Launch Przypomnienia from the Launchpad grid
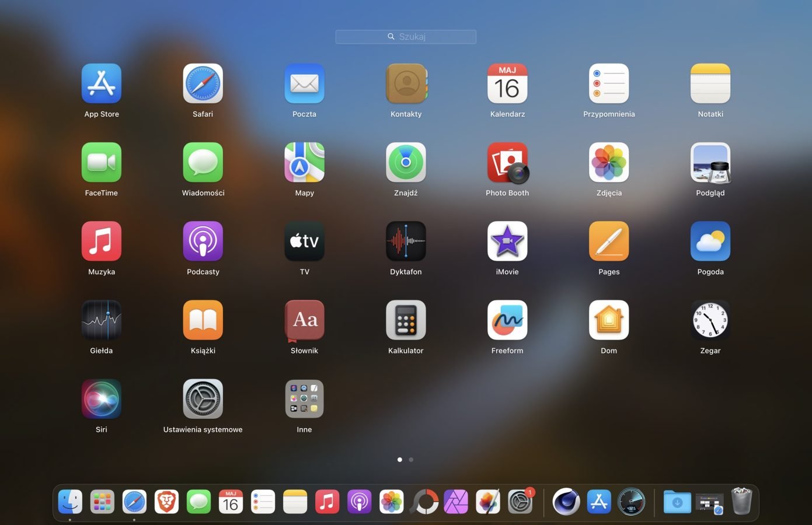This screenshot has height=525, width=812. coord(609,83)
